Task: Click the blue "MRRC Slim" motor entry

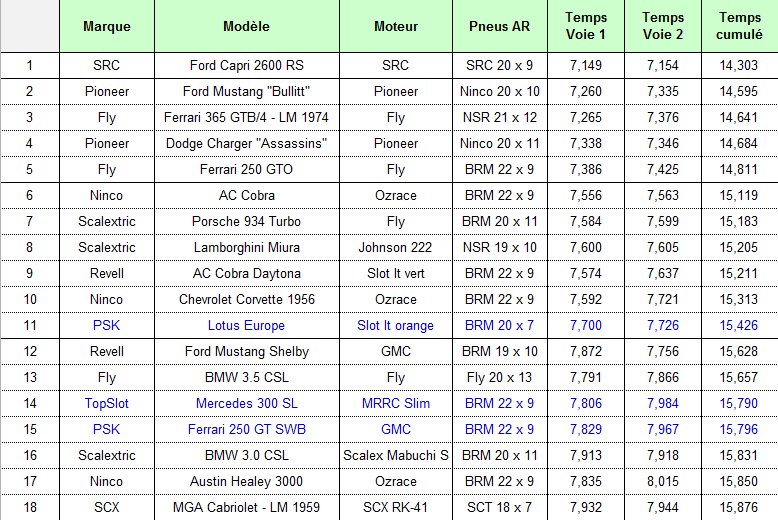Action: coord(395,403)
